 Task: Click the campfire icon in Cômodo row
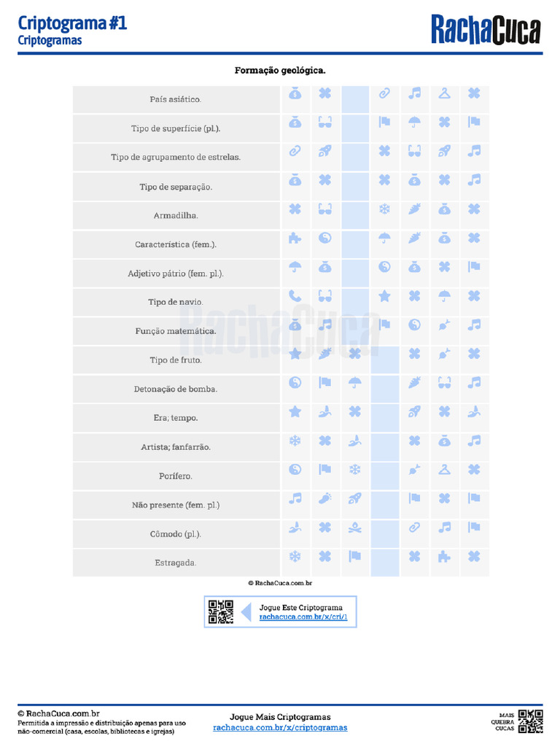click(x=354, y=527)
